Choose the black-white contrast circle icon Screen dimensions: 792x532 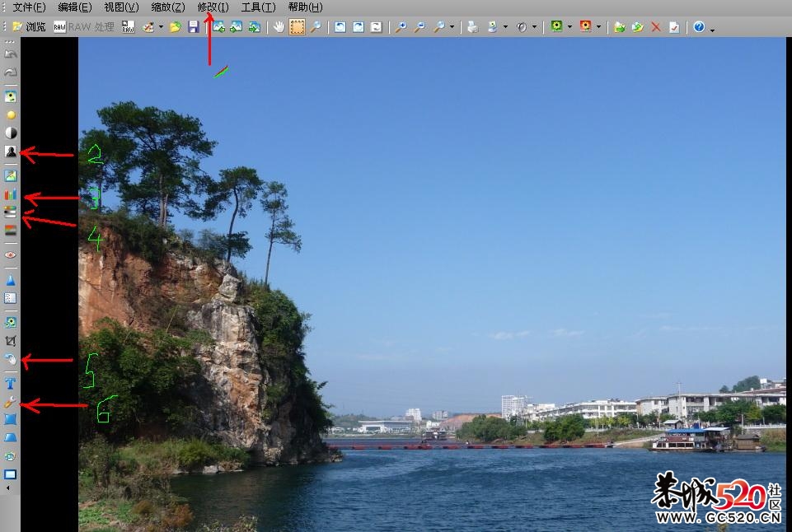tap(11, 133)
